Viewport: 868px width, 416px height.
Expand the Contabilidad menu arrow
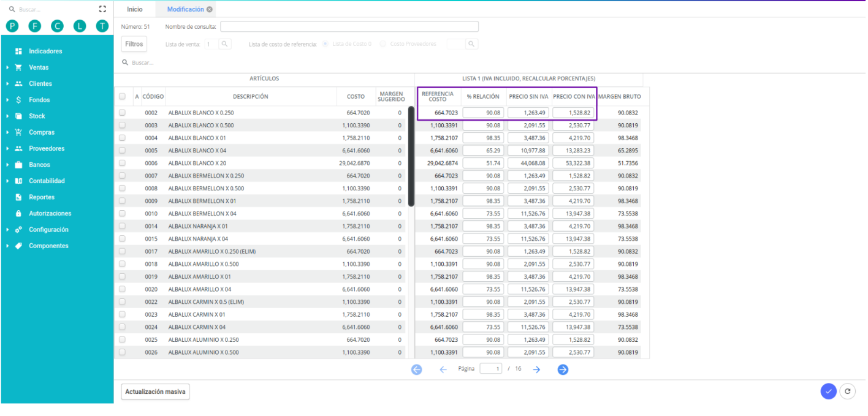(x=7, y=181)
